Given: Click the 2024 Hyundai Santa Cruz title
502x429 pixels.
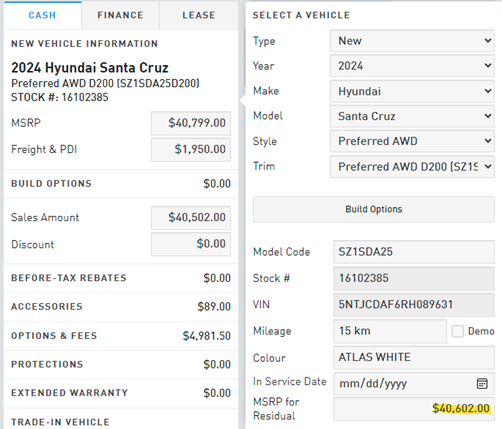Looking at the screenshot, I should (90, 68).
